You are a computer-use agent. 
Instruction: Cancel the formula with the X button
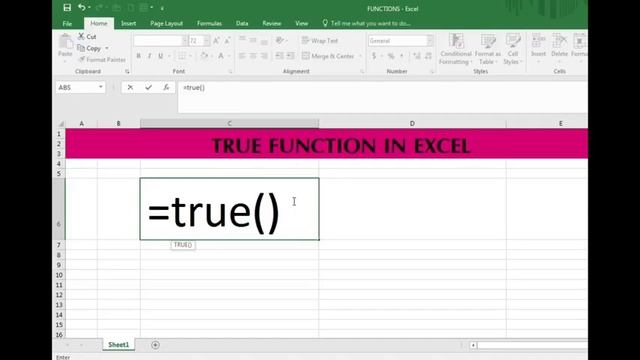point(130,87)
